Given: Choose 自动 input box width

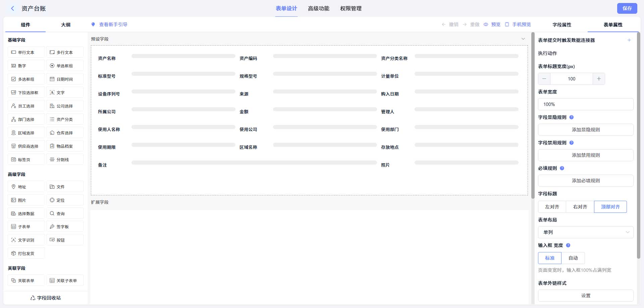Looking at the screenshot, I should 573,258.
